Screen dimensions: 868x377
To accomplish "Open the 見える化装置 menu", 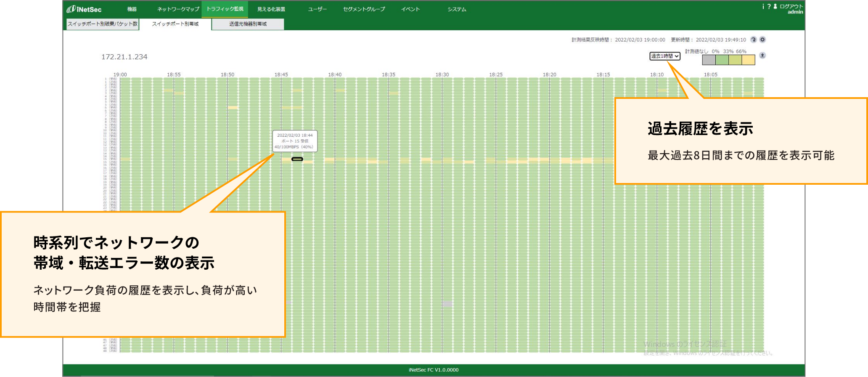I will 271,9.
